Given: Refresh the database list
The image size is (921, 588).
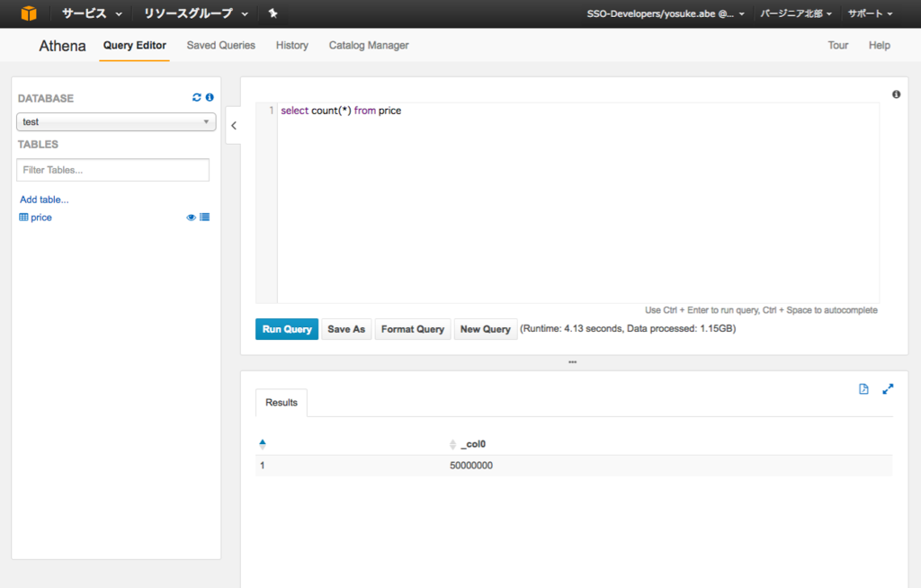Looking at the screenshot, I should pos(197,97).
